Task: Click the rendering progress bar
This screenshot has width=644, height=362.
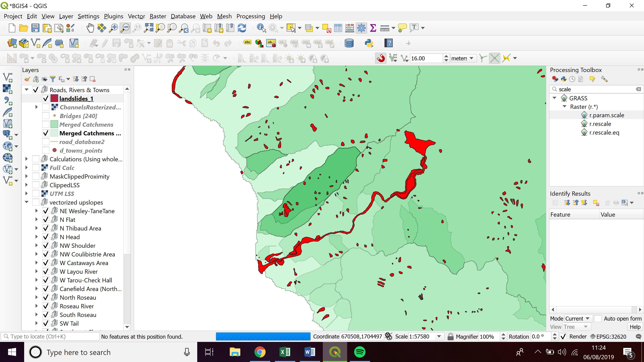Action: (x=263, y=336)
